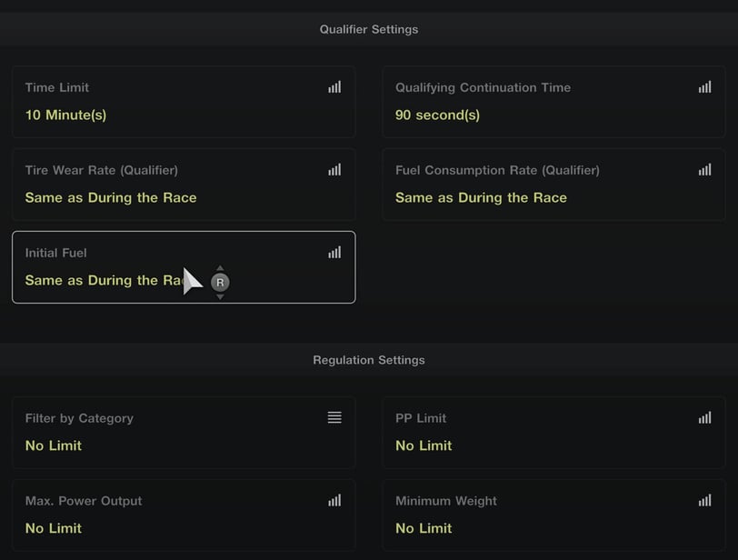Screen dimensions: 738x560
Task: Click the bar icon on Fuel Consumption Rate (Qualifier)
Action: pyautogui.click(x=704, y=170)
